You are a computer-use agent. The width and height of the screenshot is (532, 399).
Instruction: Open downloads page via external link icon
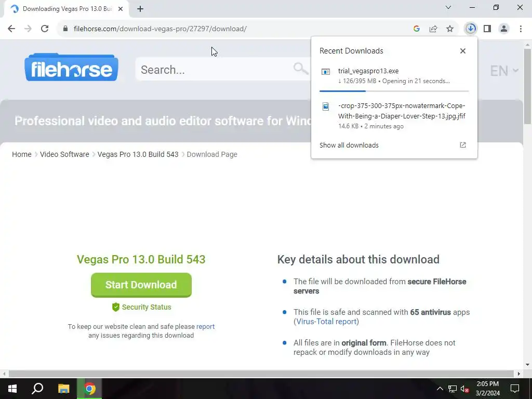tap(463, 145)
